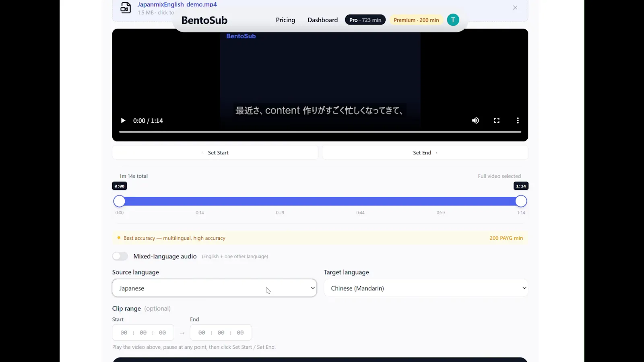Click the 0:29 timeline tick label
Image resolution: width=644 pixels, height=362 pixels.
280,213
